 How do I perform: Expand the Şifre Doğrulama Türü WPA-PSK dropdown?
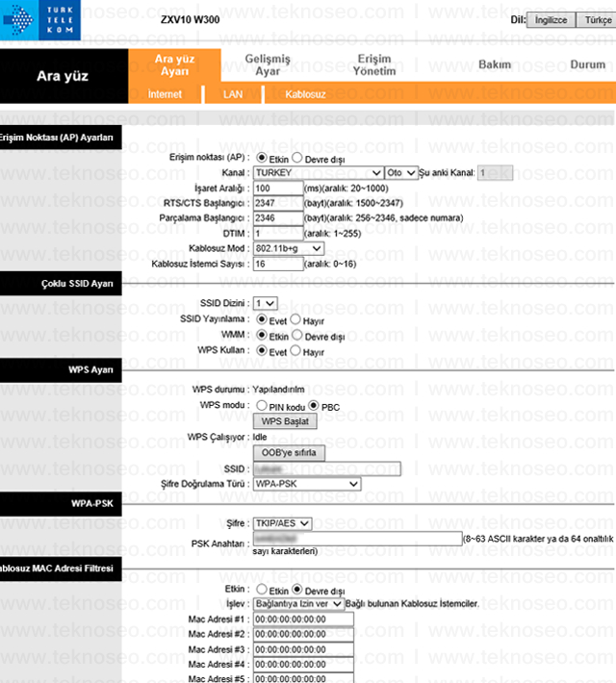tap(307, 484)
